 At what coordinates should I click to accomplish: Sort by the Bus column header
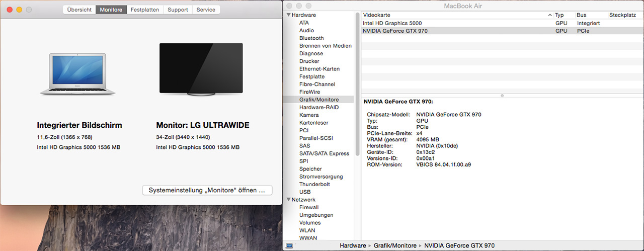[591, 15]
